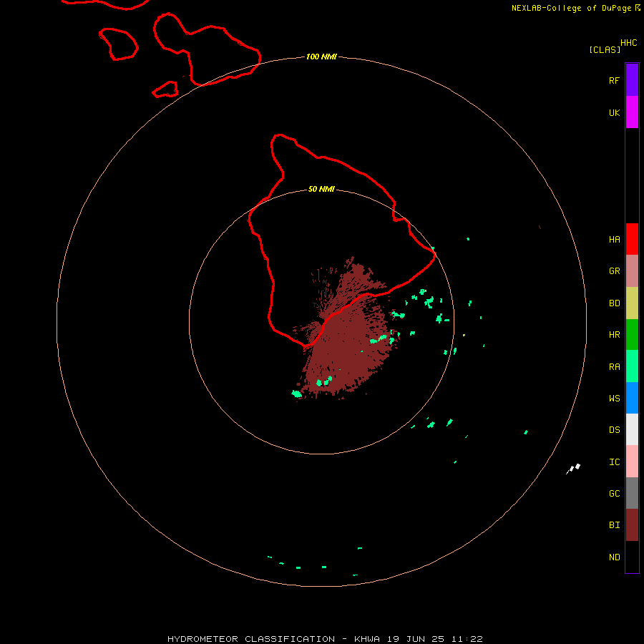Select the light pink IC legend swatch
This screenshot has width=644, height=644.
(632, 462)
